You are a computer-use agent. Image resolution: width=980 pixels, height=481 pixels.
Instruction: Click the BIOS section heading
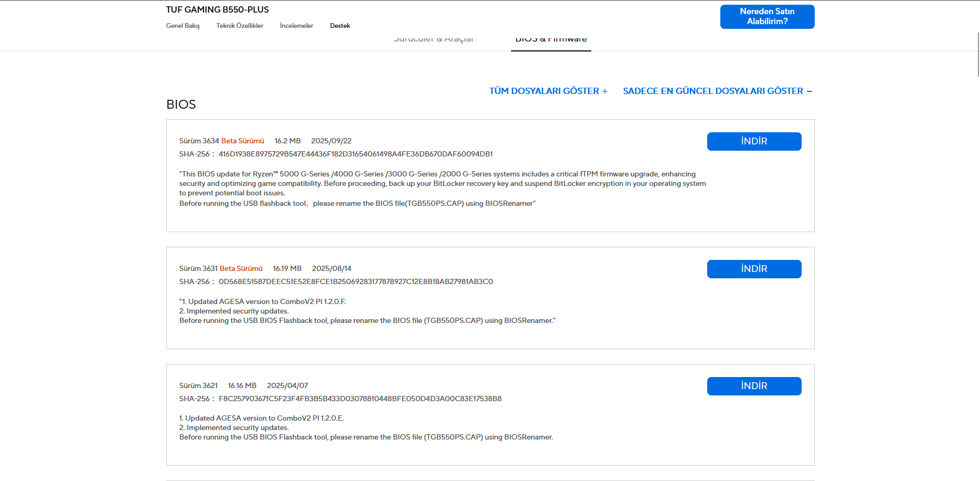point(181,104)
